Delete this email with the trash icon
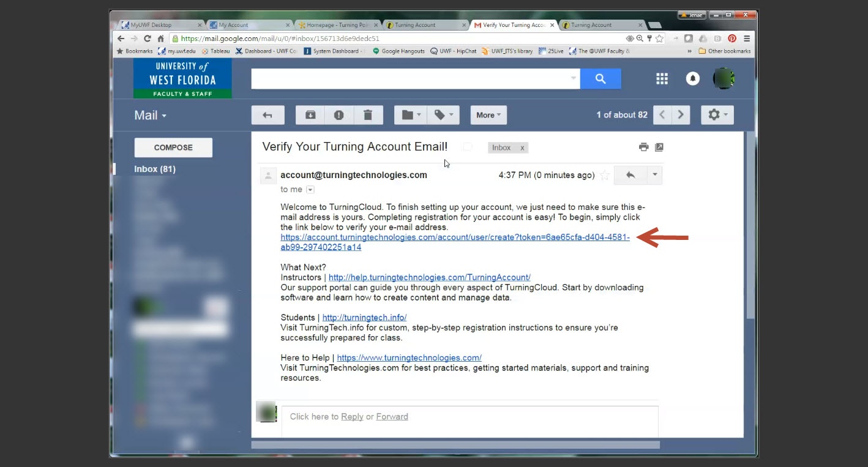The width and height of the screenshot is (868, 467). pos(368,115)
